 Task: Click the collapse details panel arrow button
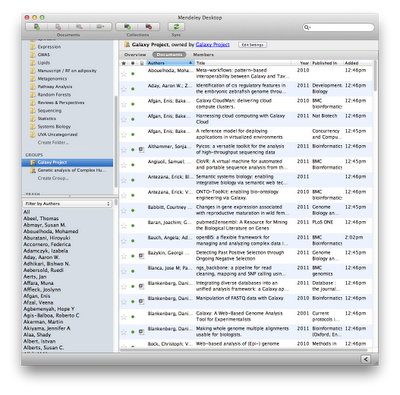coord(366,359)
